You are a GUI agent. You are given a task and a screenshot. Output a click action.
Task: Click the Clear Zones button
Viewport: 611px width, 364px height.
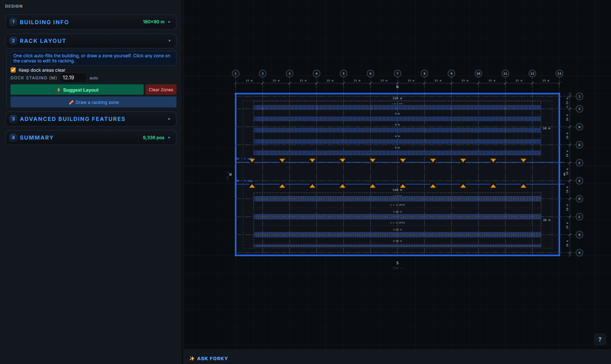[161, 90]
